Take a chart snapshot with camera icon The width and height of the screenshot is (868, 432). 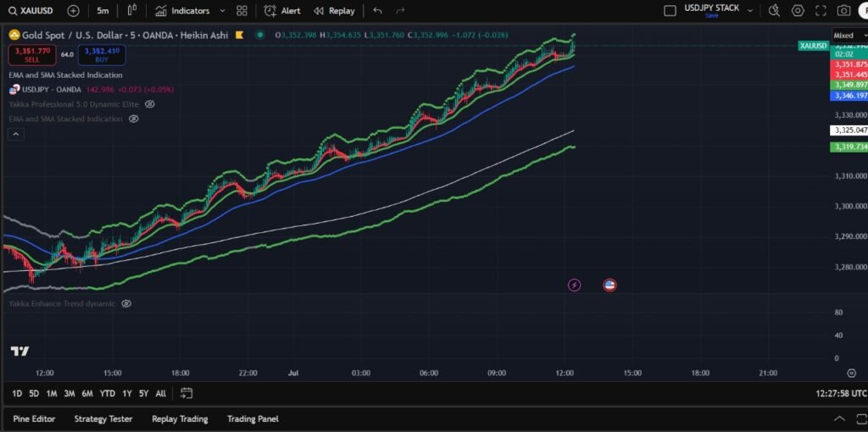pyautogui.click(x=843, y=11)
